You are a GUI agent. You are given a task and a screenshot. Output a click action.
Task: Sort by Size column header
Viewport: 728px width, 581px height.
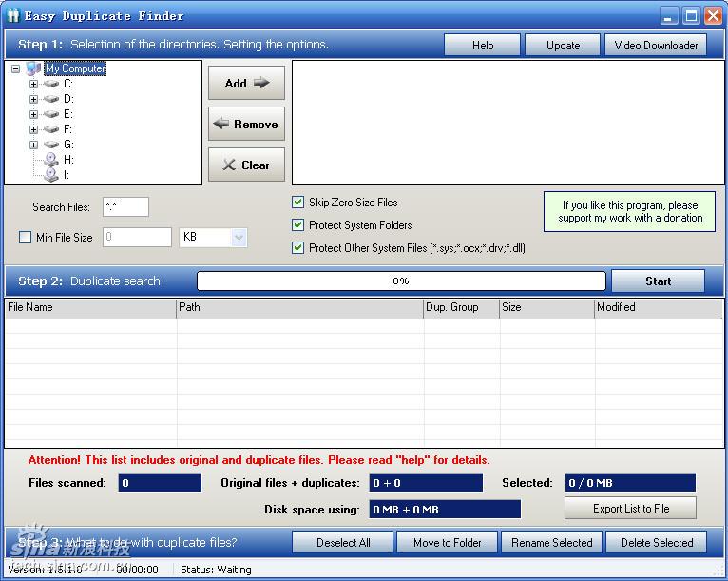point(546,307)
